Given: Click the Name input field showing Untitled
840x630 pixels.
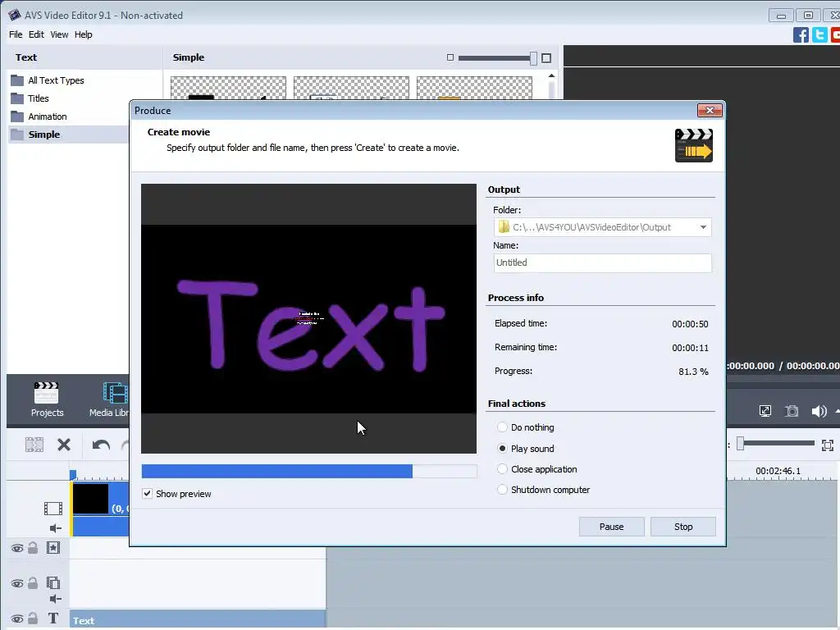Looking at the screenshot, I should pyautogui.click(x=602, y=262).
